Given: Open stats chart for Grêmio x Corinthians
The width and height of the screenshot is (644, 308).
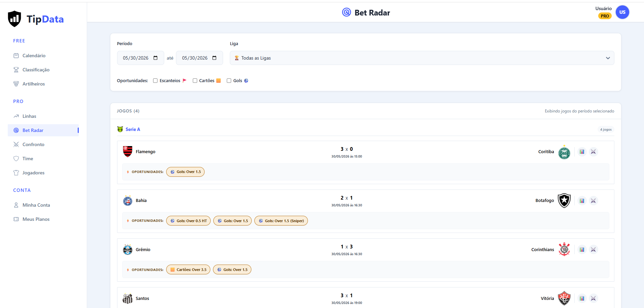Looking at the screenshot, I should click(x=582, y=249).
